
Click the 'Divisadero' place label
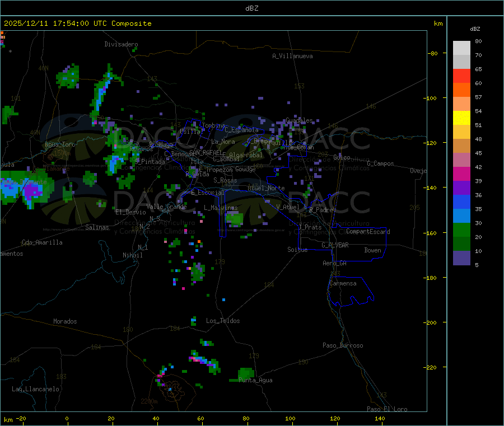[x=121, y=44]
